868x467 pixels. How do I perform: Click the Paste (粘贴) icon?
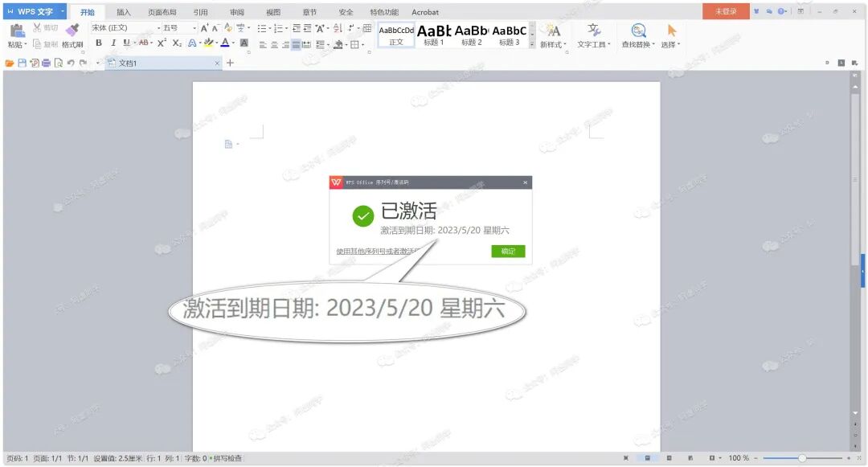click(x=17, y=31)
